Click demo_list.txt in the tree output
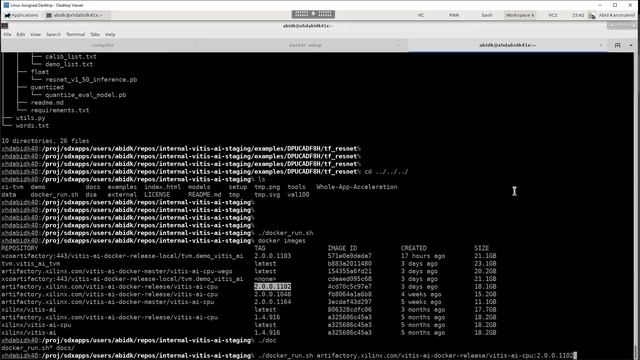Viewport: 640px width, 360px height. pos(69,64)
